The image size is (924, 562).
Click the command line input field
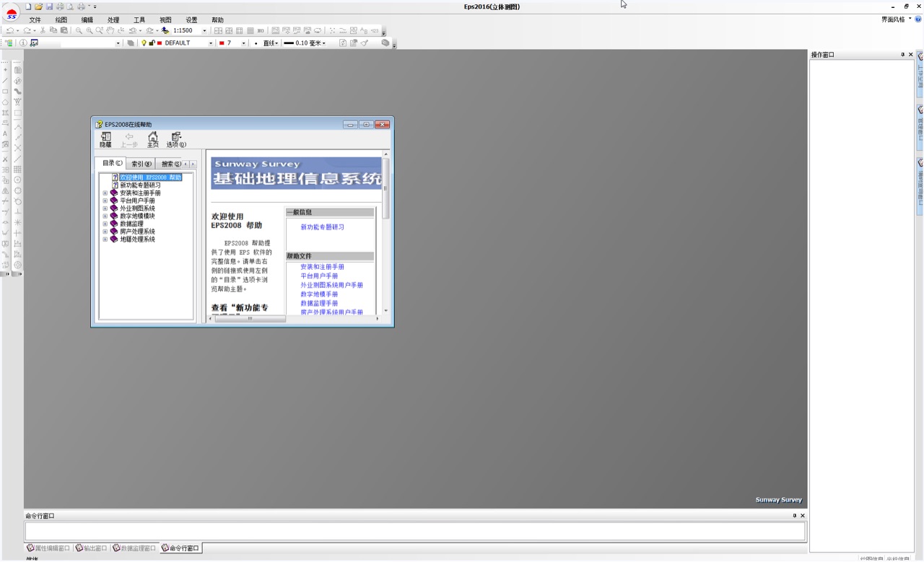pos(415,531)
